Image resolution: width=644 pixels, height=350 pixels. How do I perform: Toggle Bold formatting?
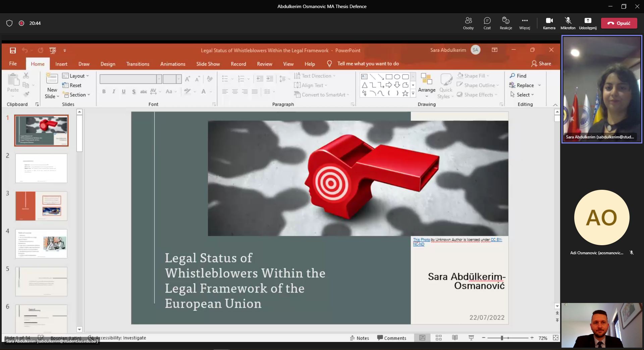coord(104,91)
